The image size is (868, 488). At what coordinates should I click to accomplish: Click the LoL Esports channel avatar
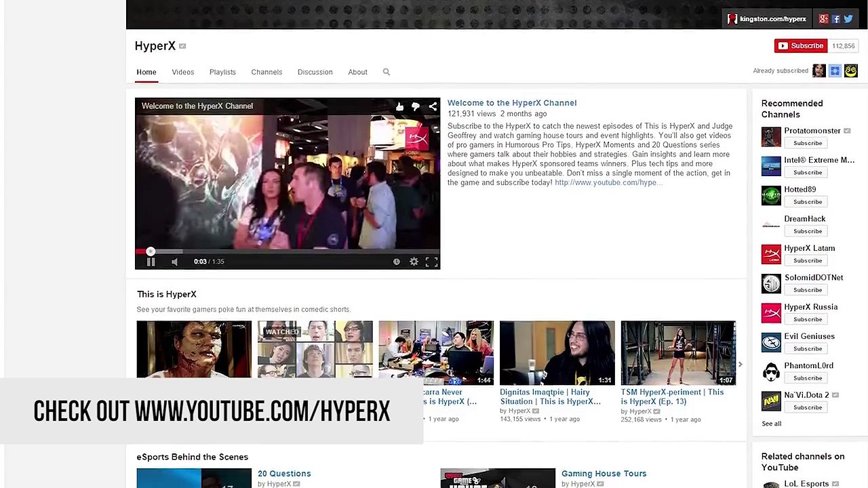771,485
